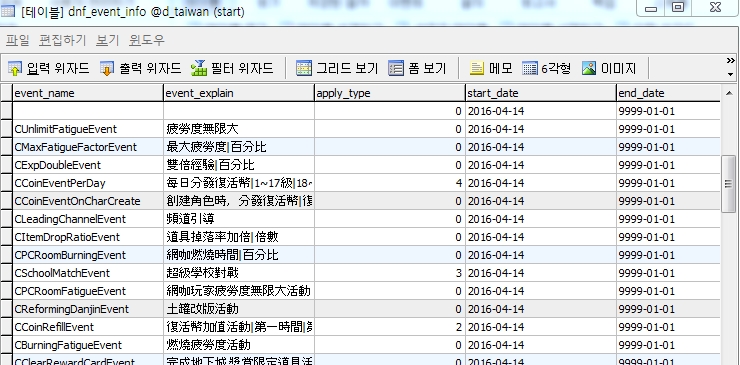740x365 pixels.
Task: Expand the toolbar overflow chevron
Action: coord(731,60)
